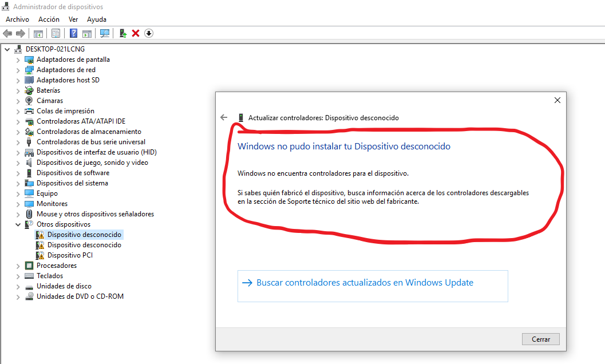Open the Properties toolbar icon
605x364 pixels.
coord(56,34)
